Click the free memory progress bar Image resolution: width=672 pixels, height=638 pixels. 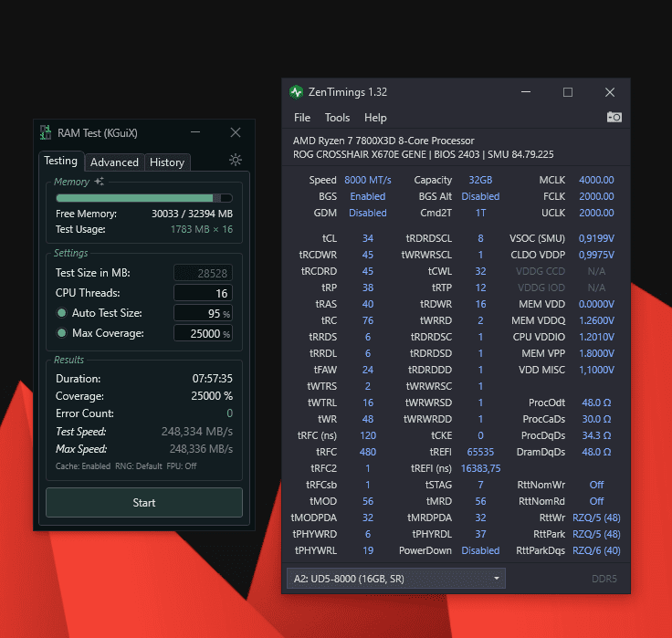(x=144, y=198)
